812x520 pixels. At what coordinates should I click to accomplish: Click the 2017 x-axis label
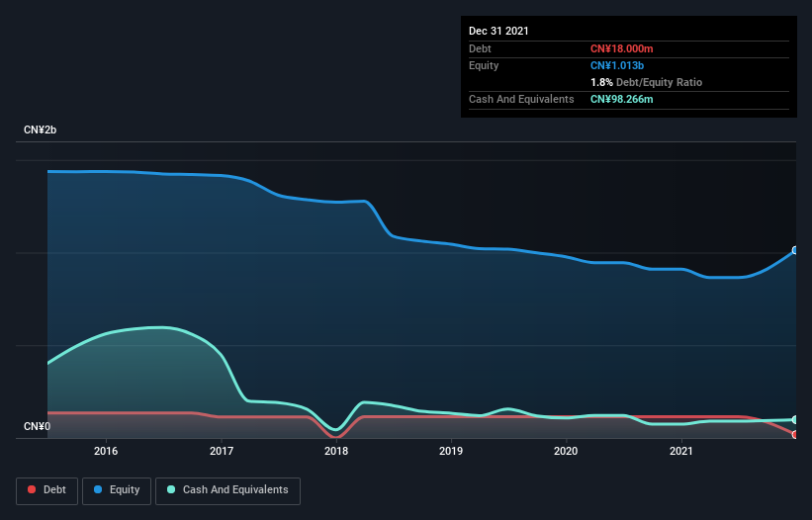222,451
